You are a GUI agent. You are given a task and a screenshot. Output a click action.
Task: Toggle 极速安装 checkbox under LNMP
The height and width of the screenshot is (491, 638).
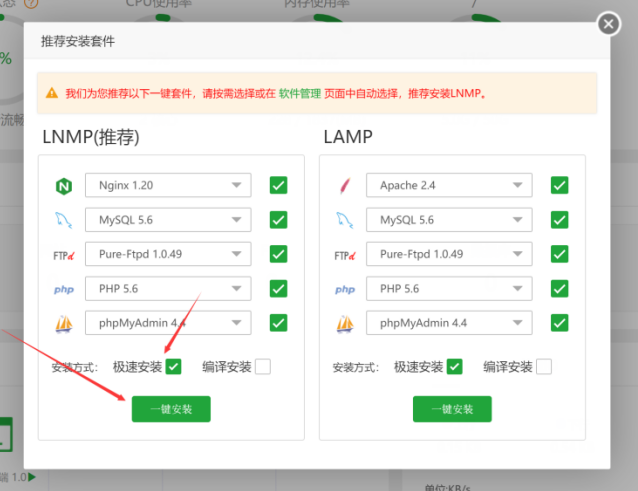[173, 367]
